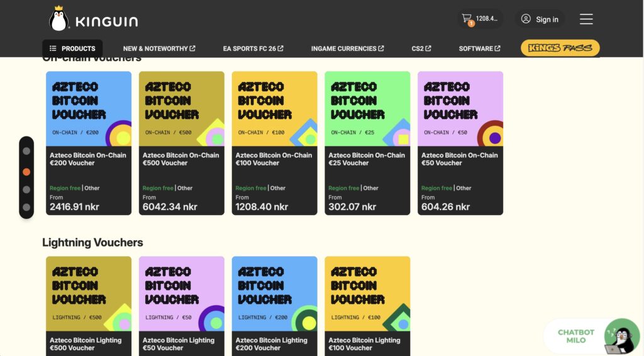Click the external link icon beside Software
The width and height of the screenshot is (644, 356).
click(x=497, y=48)
